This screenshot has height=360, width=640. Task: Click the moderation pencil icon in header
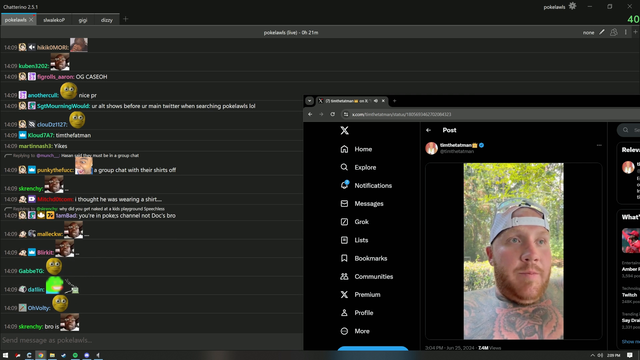point(602,32)
